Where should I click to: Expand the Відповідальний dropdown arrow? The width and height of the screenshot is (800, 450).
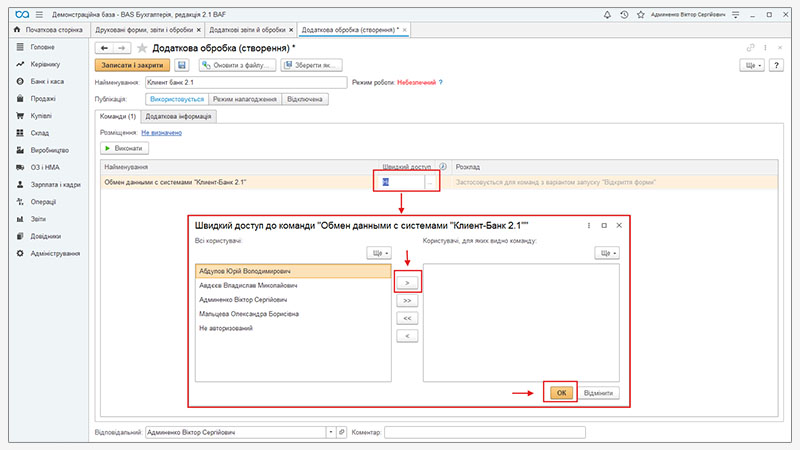point(329,432)
